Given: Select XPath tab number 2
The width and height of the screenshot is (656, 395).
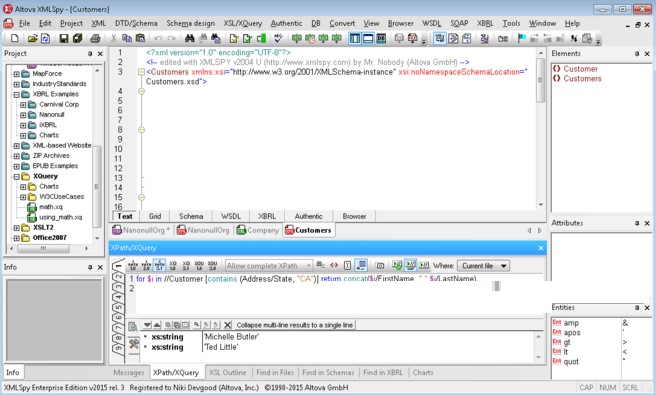Looking at the screenshot, I should point(119,277).
